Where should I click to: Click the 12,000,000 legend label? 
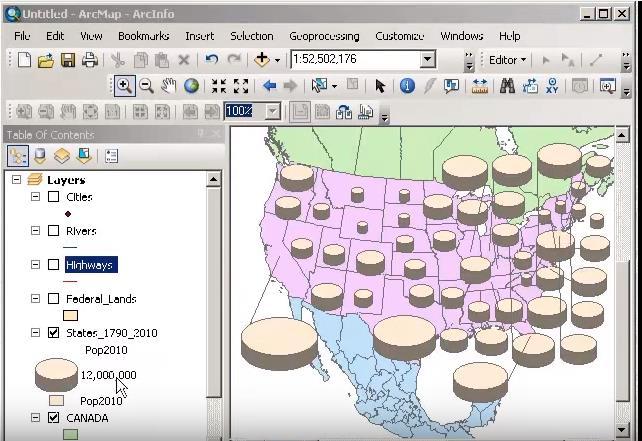109,375
